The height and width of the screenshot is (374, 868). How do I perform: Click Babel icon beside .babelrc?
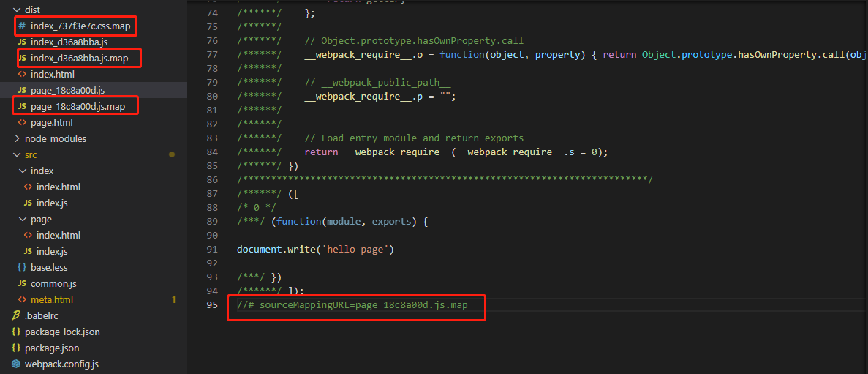[x=15, y=316]
